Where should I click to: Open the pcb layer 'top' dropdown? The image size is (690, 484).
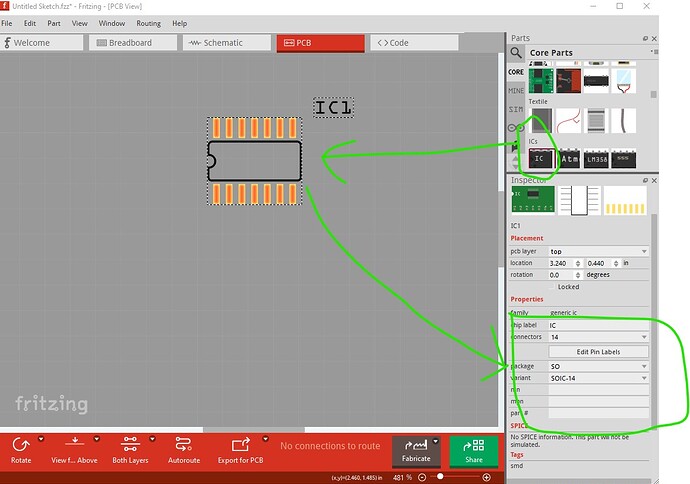pos(598,251)
